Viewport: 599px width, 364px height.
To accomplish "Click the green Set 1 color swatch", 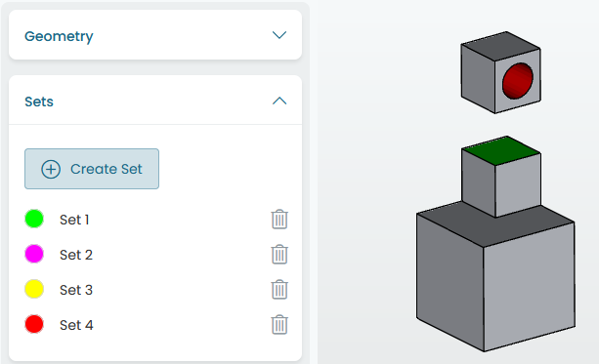I will [x=34, y=219].
